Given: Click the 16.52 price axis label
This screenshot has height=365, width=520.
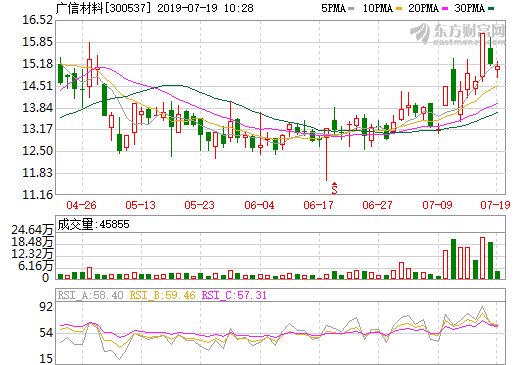Looking at the screenshot, I should click(x=37, y=20).
